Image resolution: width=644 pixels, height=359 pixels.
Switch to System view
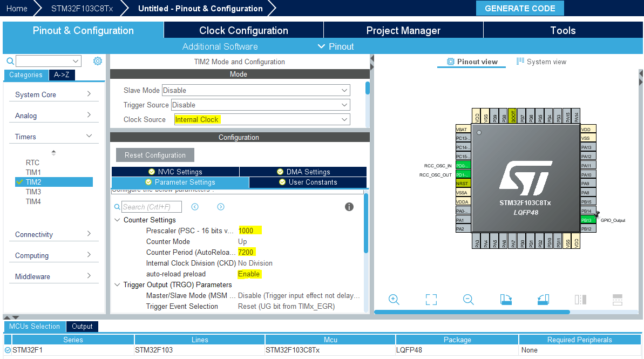click(x=541, y=62)
